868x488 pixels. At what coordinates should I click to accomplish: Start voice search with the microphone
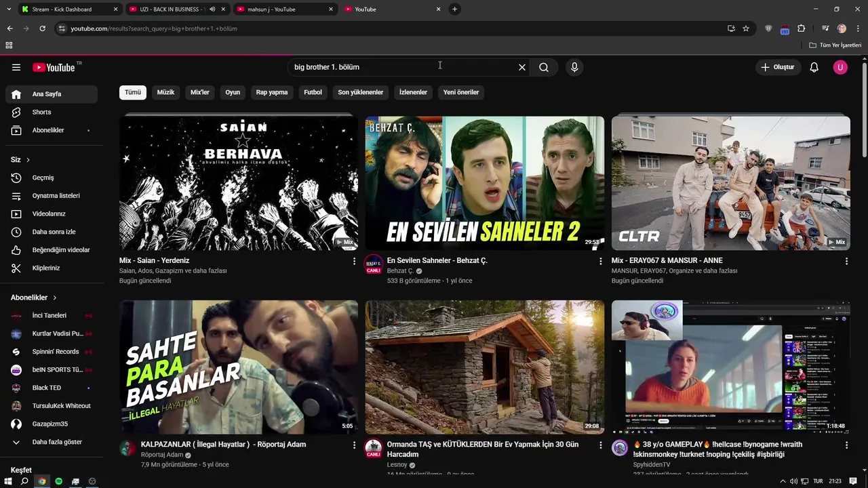[574, 67]
